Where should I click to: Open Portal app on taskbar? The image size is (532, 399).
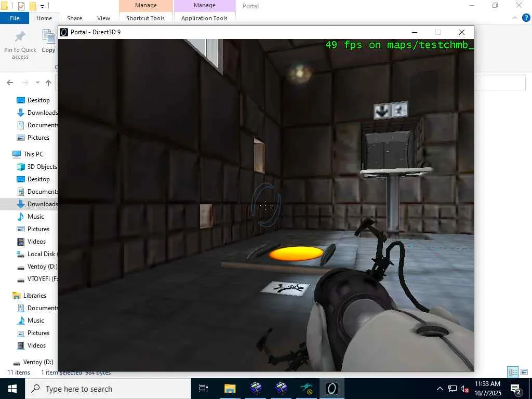[x=331, y=389]
